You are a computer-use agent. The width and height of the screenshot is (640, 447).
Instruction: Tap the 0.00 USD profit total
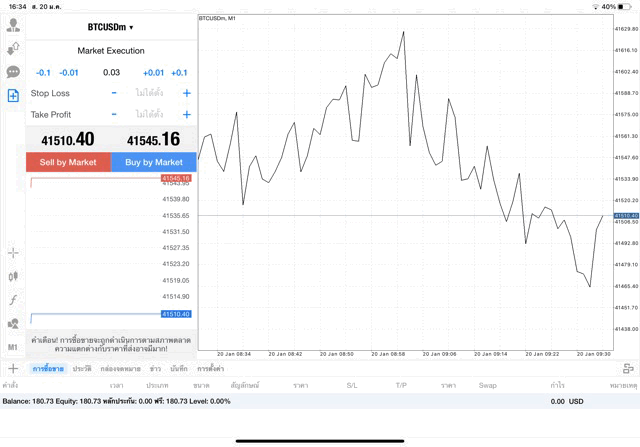[567, 401]
